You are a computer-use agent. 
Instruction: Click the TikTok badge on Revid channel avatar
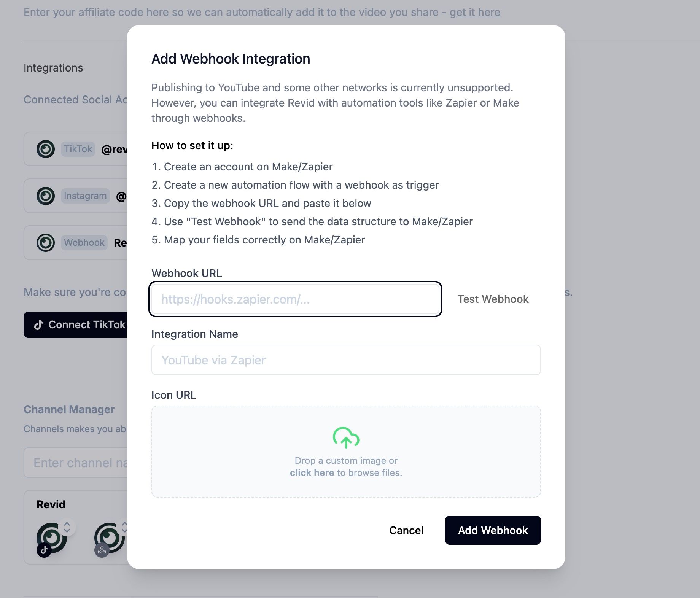[44, 550]
